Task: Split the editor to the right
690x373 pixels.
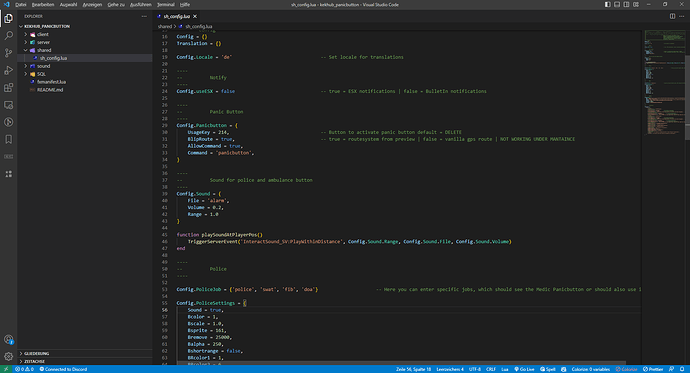Action: pyautogui.click(x=672, y=16)
